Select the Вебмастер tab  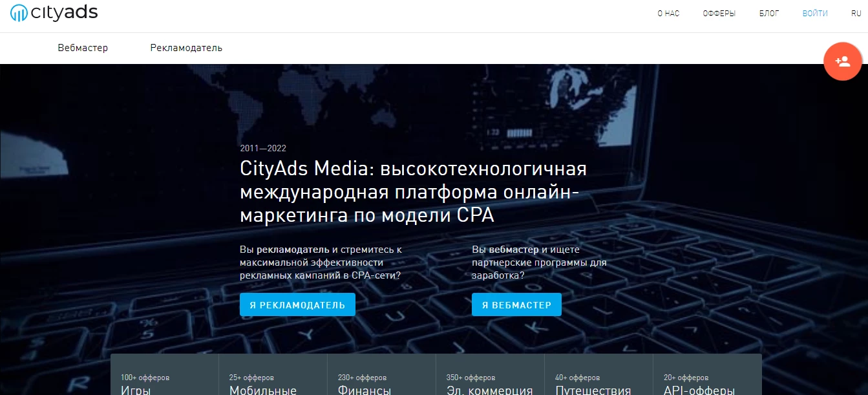point(83,48)
